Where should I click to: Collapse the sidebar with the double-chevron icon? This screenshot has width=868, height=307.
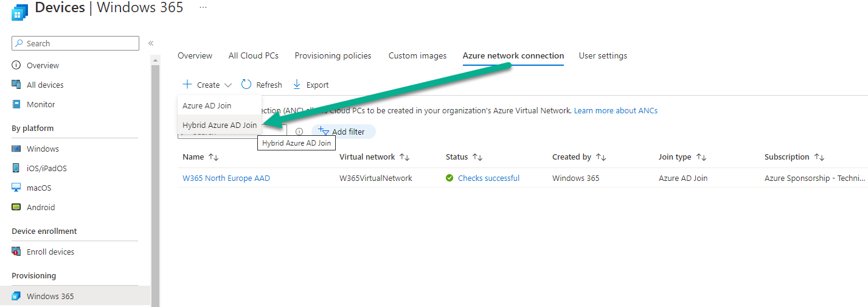pyautogui.click(x=151, y=43)
